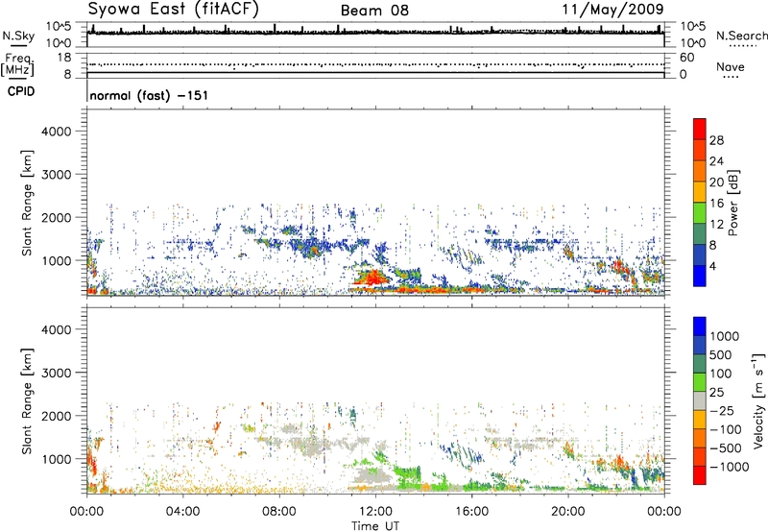This screenshot has width=768, height=532.
Task: Click the 'Slant Range [km]' label of power panel
Action: click(27, 203)
